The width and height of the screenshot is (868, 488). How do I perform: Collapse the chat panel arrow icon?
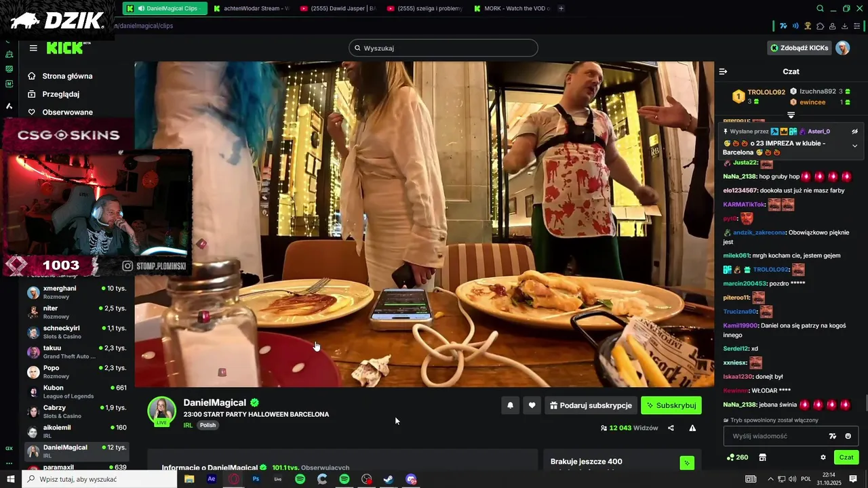pyautogui.click(x=723, y=71)
